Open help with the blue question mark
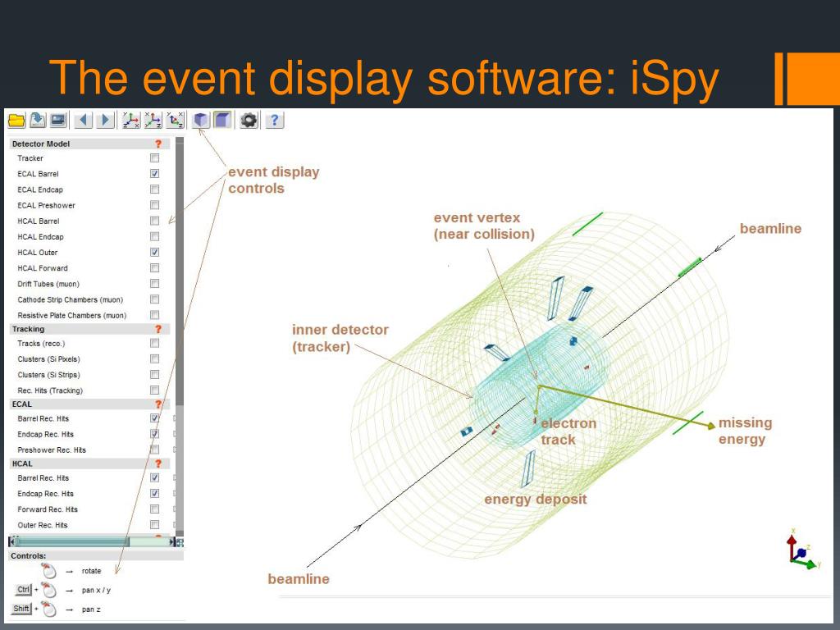This screenshot has width=840, height=630. [x=274, y=120]
